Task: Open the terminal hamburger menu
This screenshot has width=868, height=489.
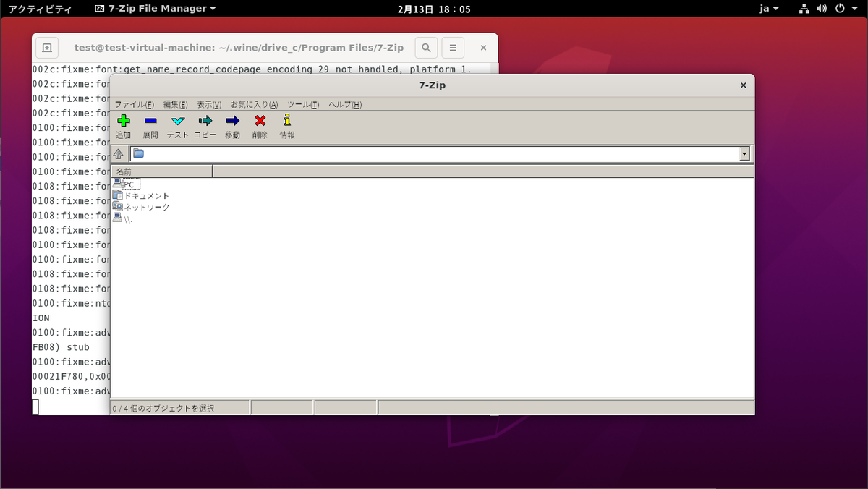Action: (x=453, y=48)
